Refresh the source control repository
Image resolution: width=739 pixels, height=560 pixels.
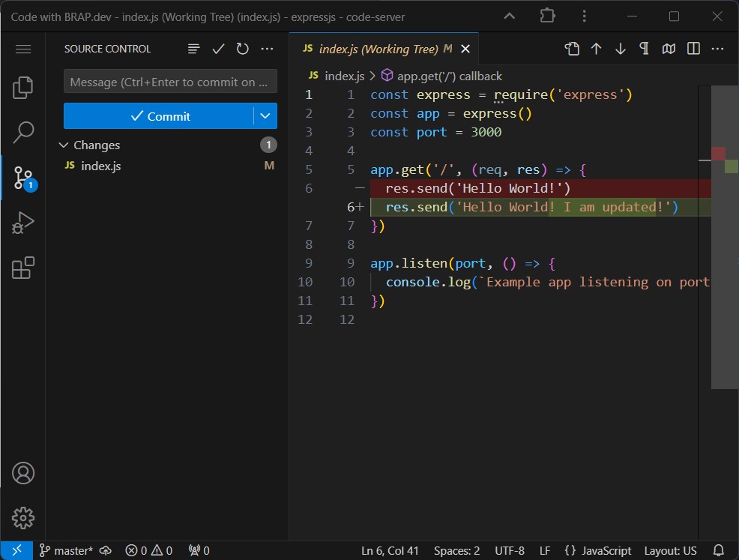pos(241,49)
